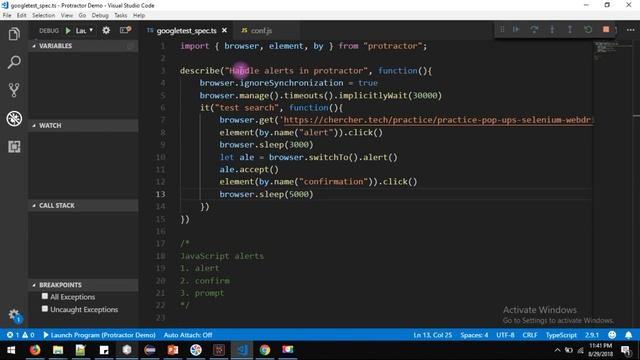Click the Windows Start button
Viewport: 640px width, 360px height.
tap(11, 350)
